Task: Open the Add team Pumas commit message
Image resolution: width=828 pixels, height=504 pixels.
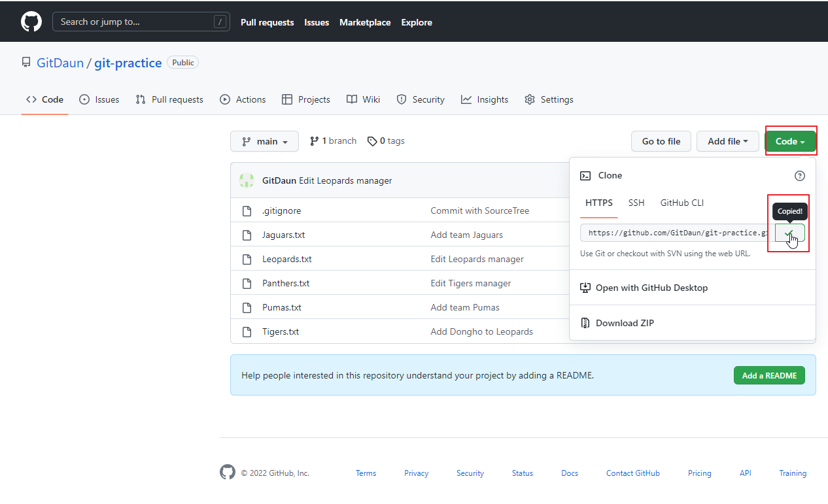Action: 465,307
